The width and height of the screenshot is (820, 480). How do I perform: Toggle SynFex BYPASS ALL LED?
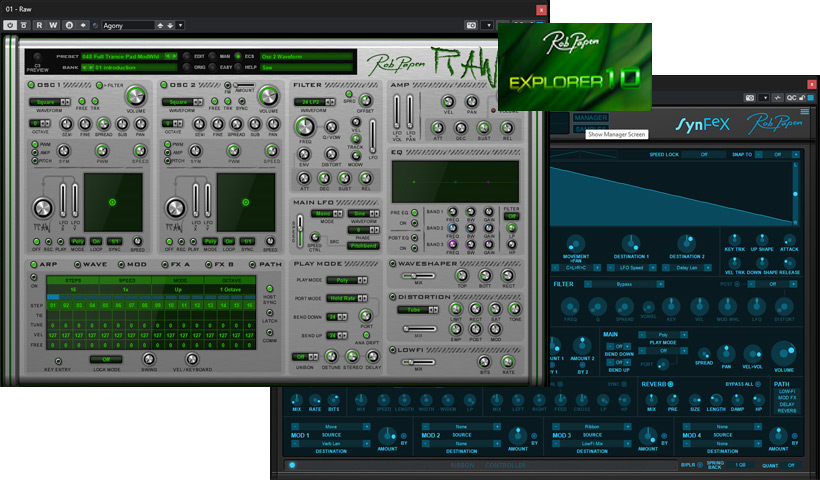click(757, 384)
